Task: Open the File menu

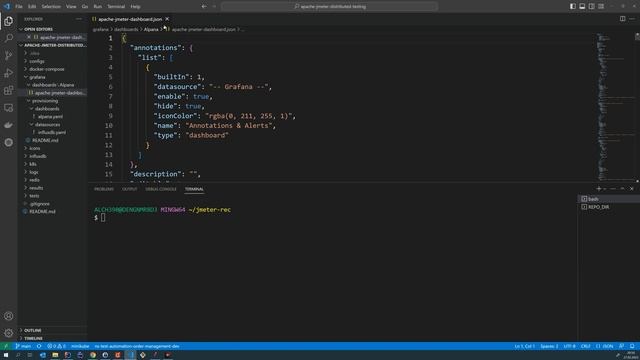Action: pos(19,7)
